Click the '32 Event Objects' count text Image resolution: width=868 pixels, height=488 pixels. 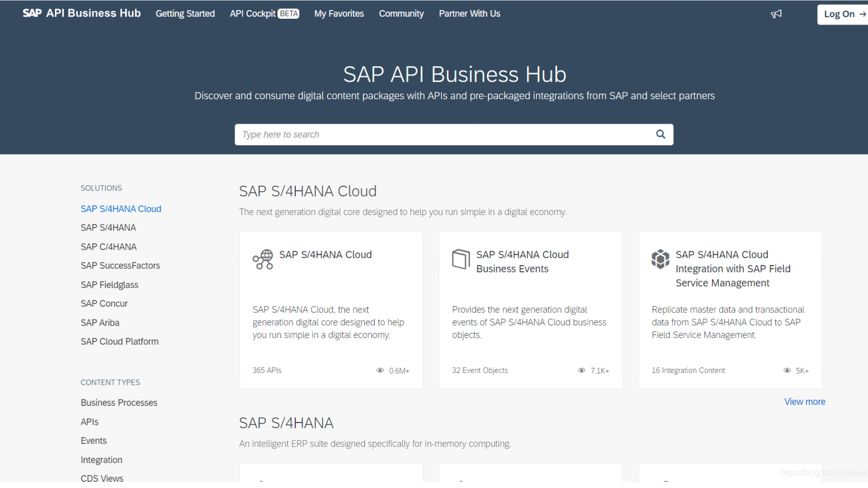480,371
